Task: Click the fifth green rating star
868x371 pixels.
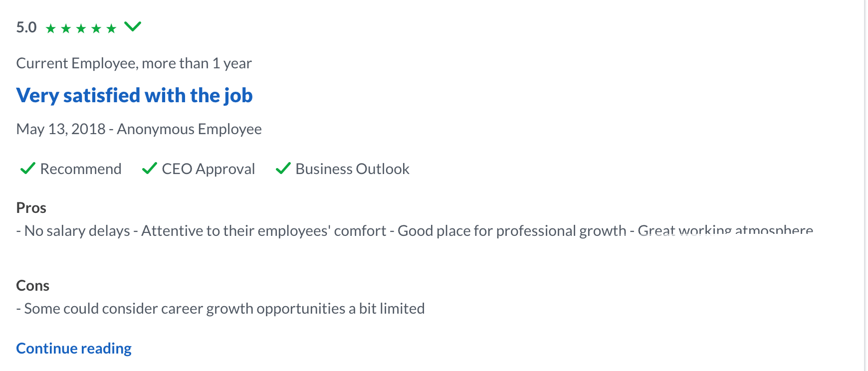Action: (111, 28)
